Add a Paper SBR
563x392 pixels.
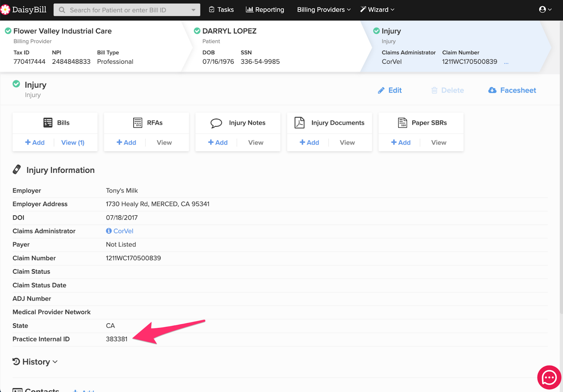(x=400, y=143)
